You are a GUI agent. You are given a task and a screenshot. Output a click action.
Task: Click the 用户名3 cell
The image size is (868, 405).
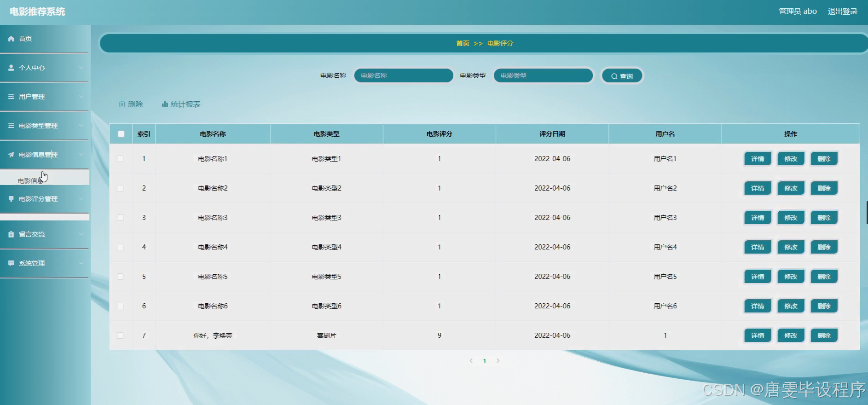pyautogui.click(x=665, y=218)
